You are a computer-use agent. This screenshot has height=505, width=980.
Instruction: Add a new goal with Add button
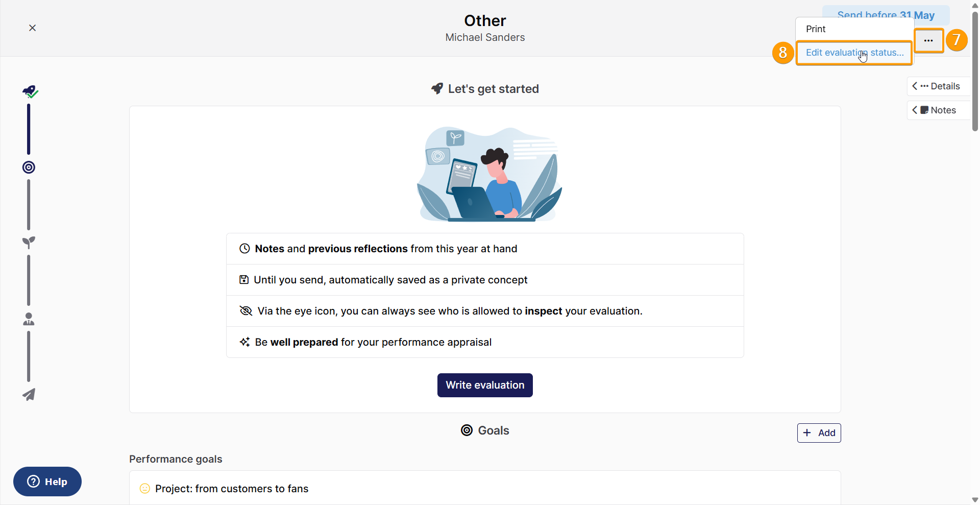pos(819,433)
